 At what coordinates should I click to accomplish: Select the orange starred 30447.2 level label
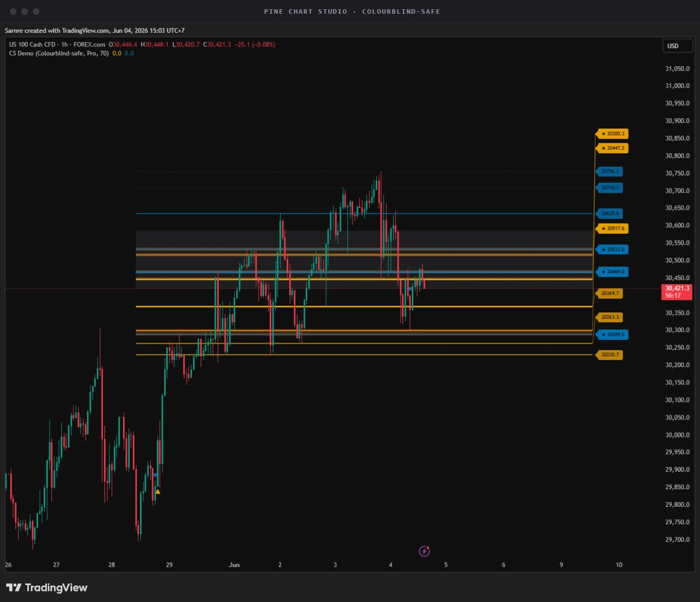click(612, 148)
